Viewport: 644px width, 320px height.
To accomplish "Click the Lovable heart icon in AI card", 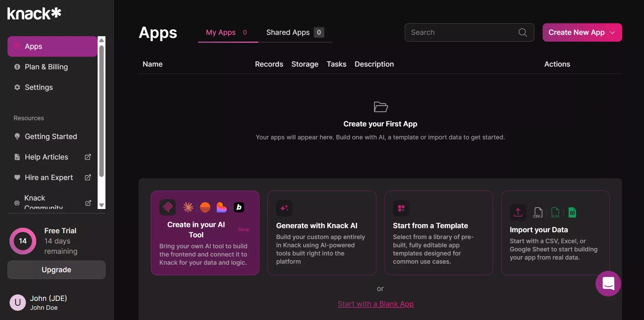I will click(x=221, y=207).
